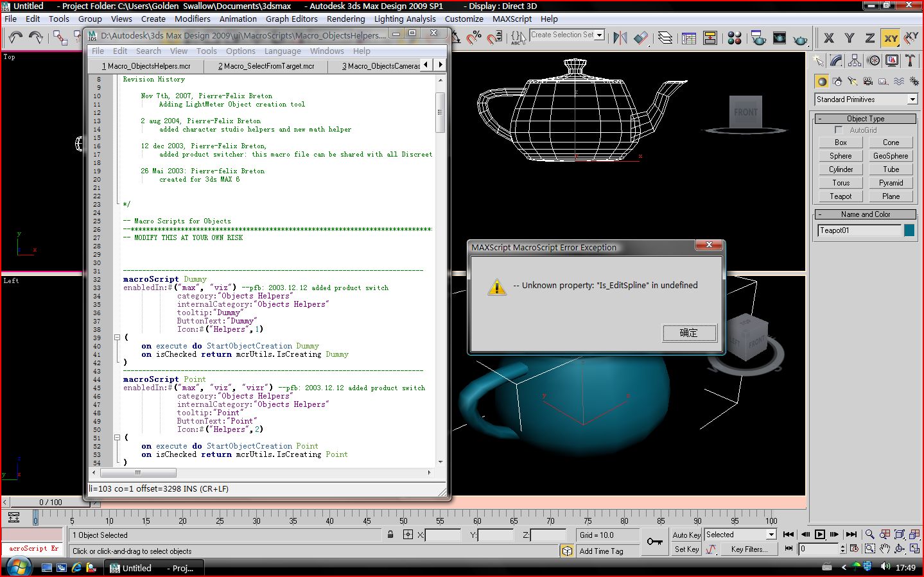Click the Teapot01 object color swatch
This screenshot has height=577, width=924.
tap(909, 230)
